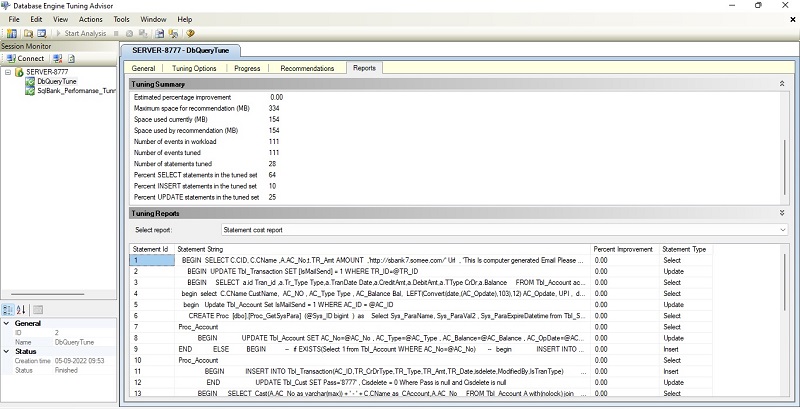800x409 pixels.
Task: Select the SERVER-8777 server node
Action: (x=47, y=72)
